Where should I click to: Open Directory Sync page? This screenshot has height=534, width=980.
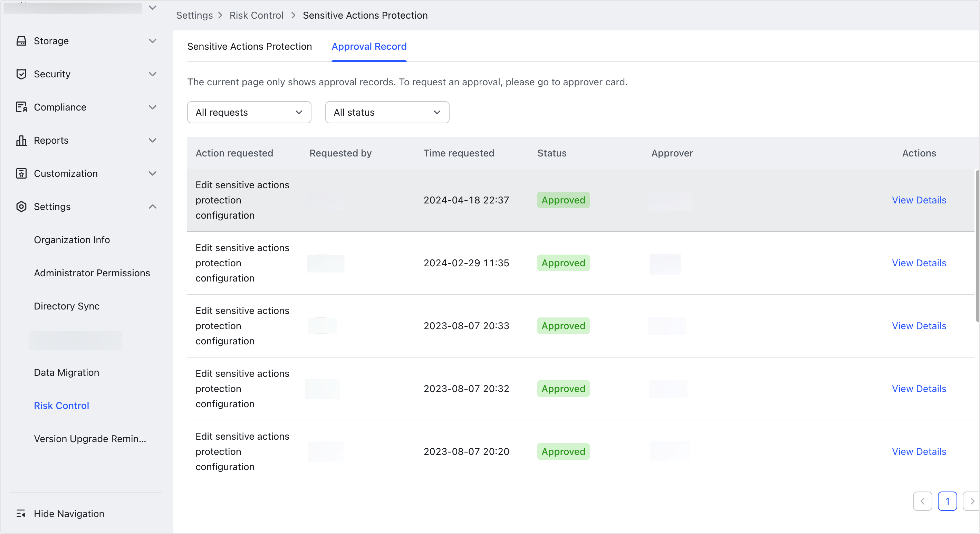tap(67, 306)
